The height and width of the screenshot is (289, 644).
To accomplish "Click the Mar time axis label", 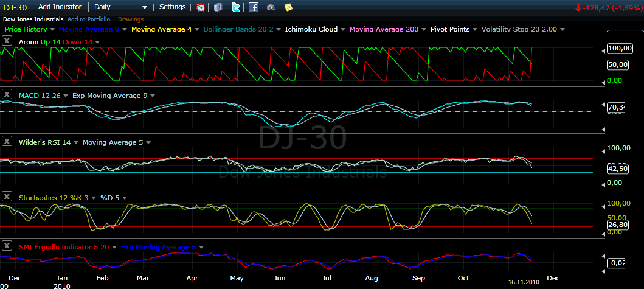I will pyautogui.click(x=143, y=278).
